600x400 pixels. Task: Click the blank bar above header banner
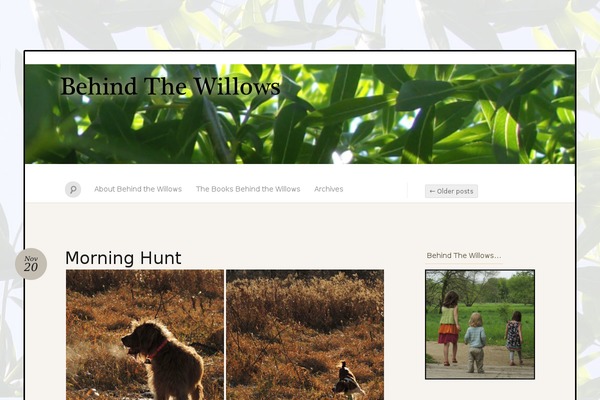pos(300,58)
